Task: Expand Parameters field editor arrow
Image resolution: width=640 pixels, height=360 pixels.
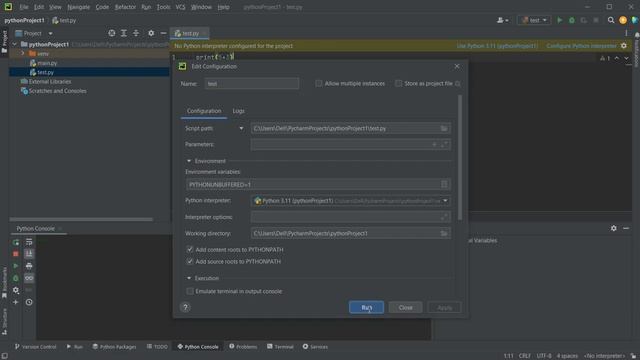Action: tap(445, 144)
